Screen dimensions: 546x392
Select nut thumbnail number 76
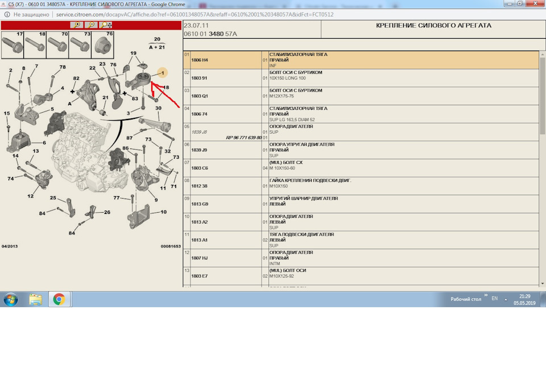[102, 44]
